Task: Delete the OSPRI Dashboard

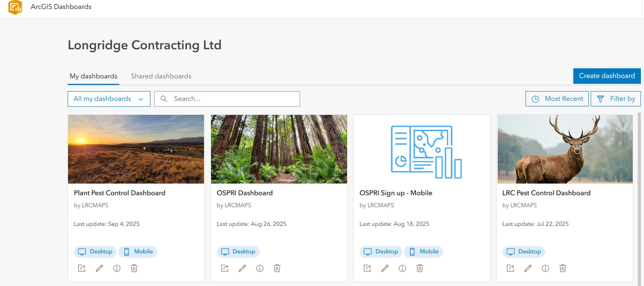Action: 277,268
